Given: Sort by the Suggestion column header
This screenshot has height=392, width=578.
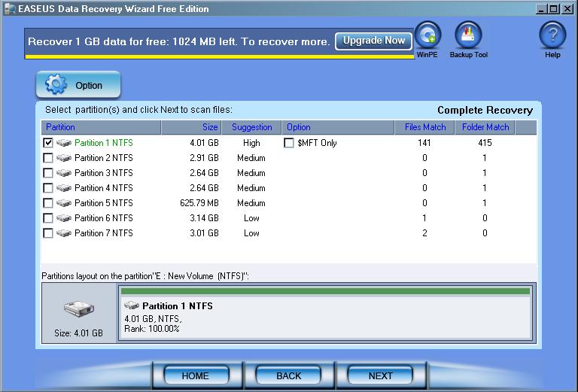Looking at the screenshot, I should [x=252, y=127].
